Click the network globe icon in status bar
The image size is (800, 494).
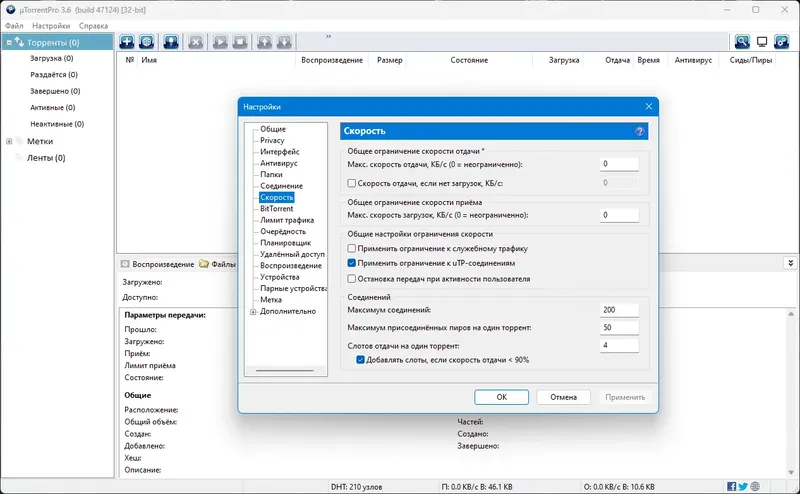[755, 486]
